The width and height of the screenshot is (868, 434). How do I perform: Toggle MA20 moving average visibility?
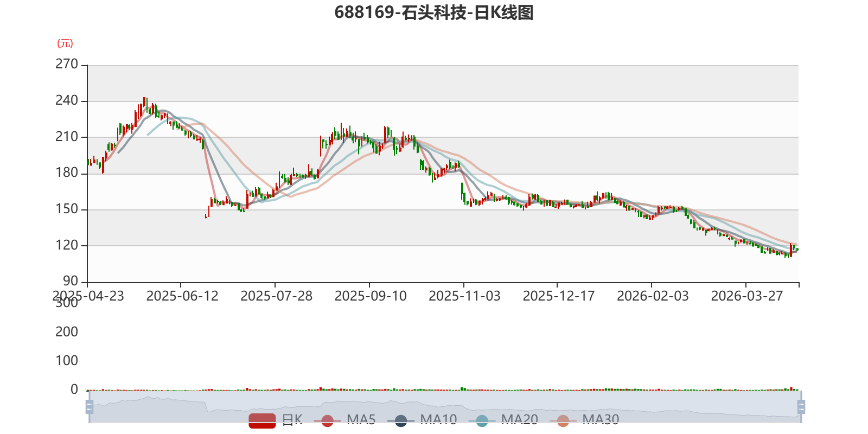503,420
